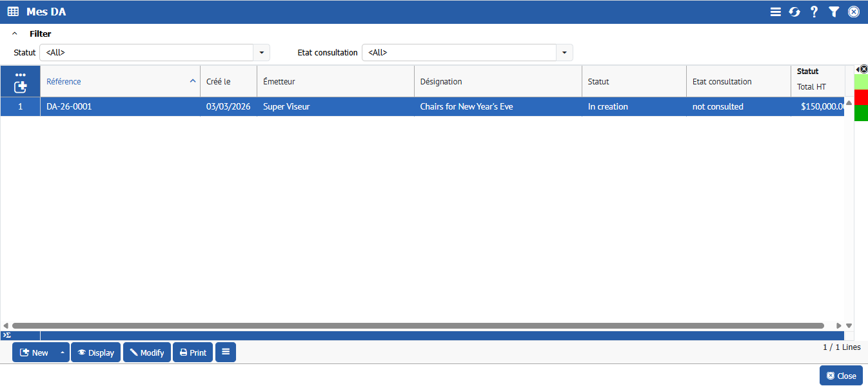Collapse the Filter section
Viewport: 868px width, 386px height.
(15, 34)
